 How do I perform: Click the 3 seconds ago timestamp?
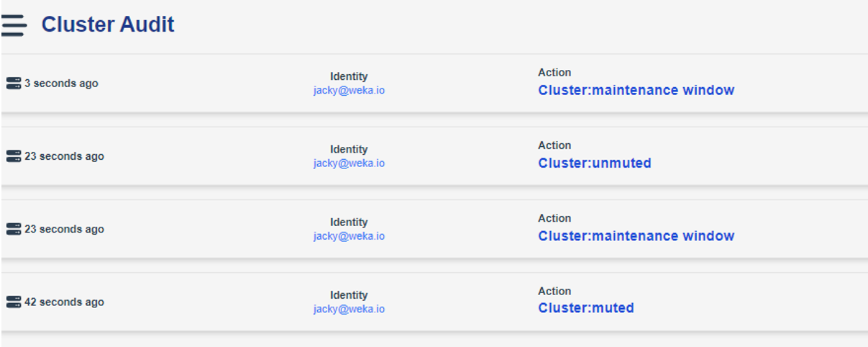click(x=61, y=84)
